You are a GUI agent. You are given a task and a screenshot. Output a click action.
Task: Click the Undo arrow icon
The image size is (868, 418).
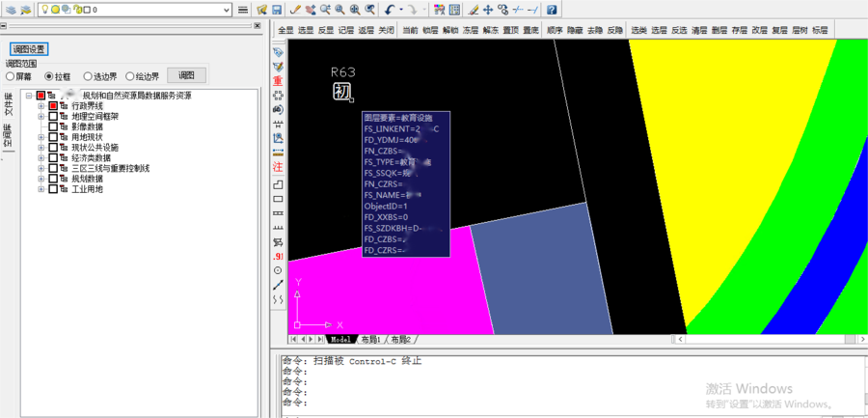click(x=389, y=9)
